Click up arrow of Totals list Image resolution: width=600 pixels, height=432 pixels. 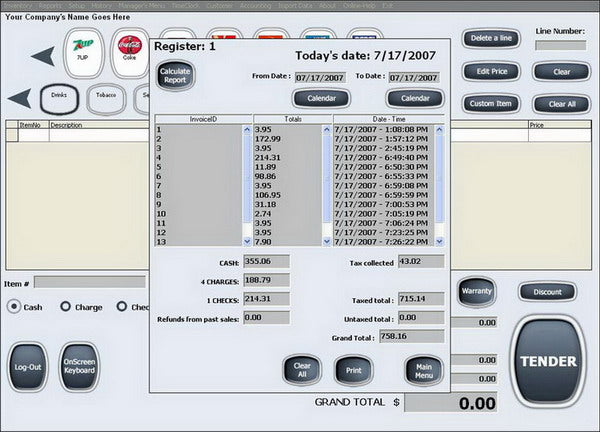(326, 129)
